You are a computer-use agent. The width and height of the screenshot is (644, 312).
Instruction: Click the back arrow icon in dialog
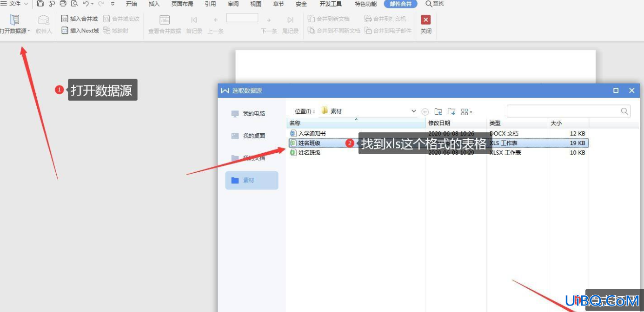(425, 111)
